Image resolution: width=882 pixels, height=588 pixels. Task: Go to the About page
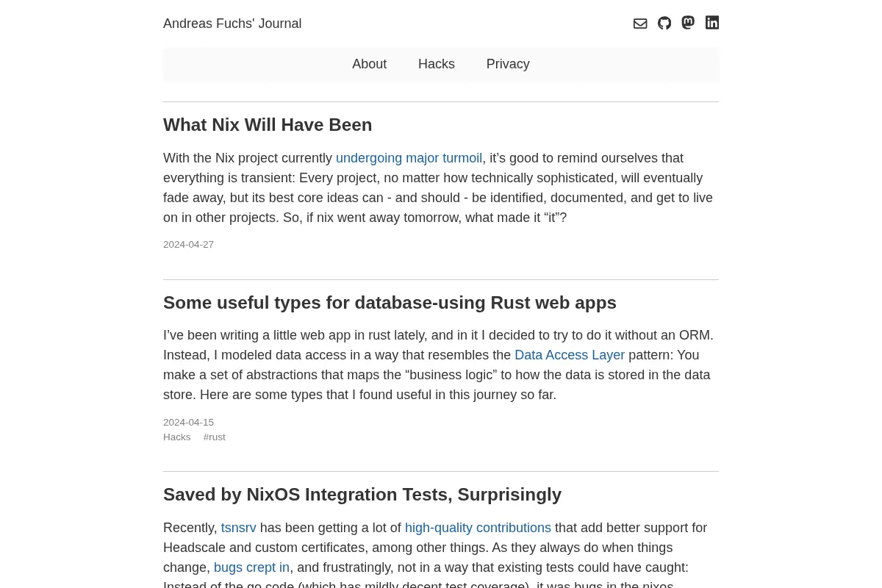pos(369,64)
